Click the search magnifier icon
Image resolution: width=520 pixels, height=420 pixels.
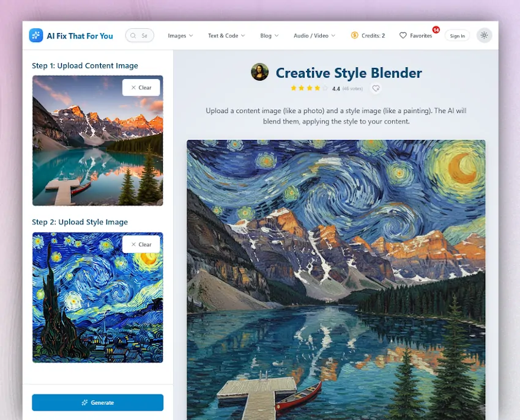coord(133,35)
